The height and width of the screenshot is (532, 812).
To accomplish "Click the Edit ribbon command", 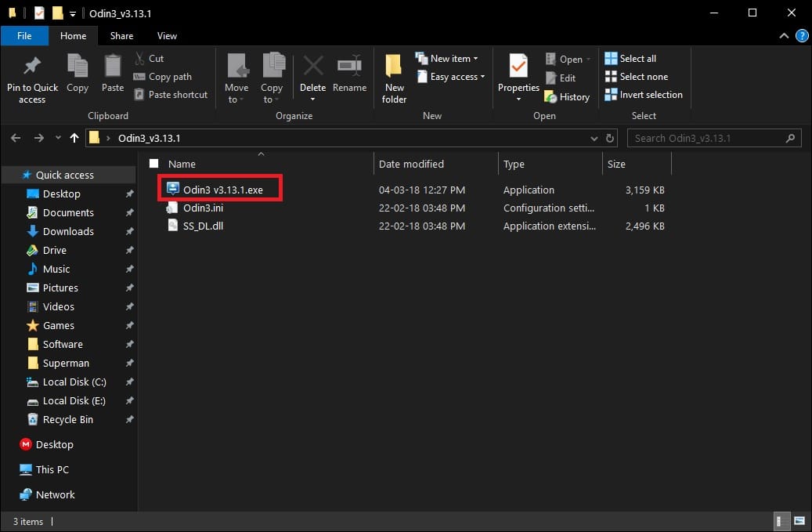I will tap(561, 78).
